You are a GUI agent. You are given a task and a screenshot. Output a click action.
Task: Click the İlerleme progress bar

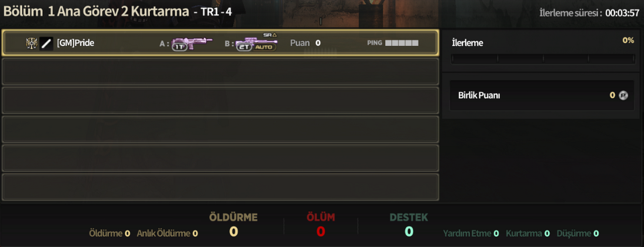(x=543, y=59)
